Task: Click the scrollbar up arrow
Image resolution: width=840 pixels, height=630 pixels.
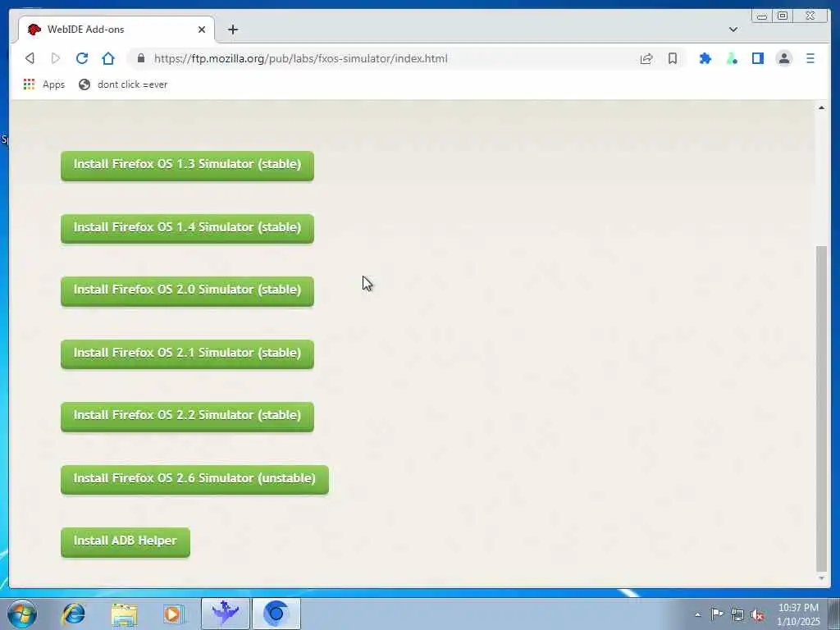Action: point(821,107)
